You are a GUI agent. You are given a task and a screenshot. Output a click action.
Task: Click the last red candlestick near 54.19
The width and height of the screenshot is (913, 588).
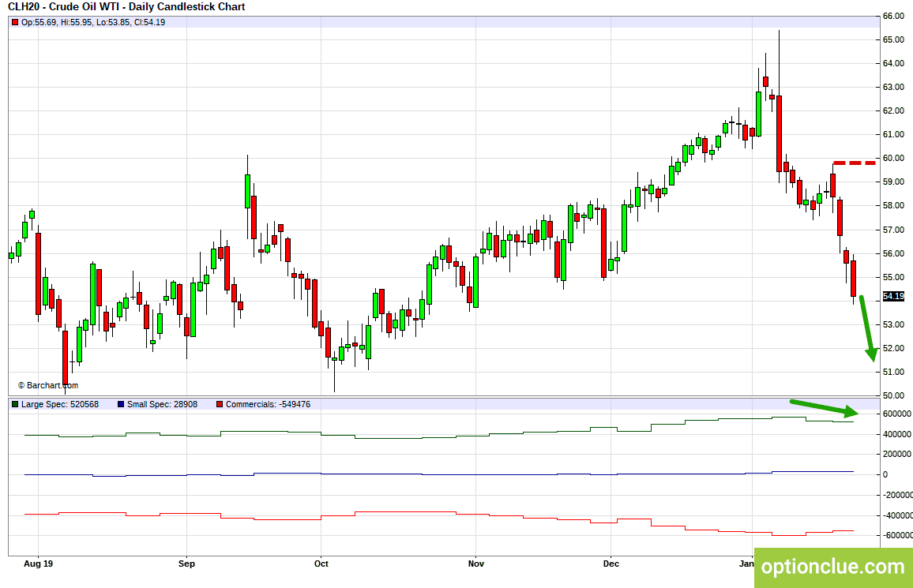tap(854, 279)
